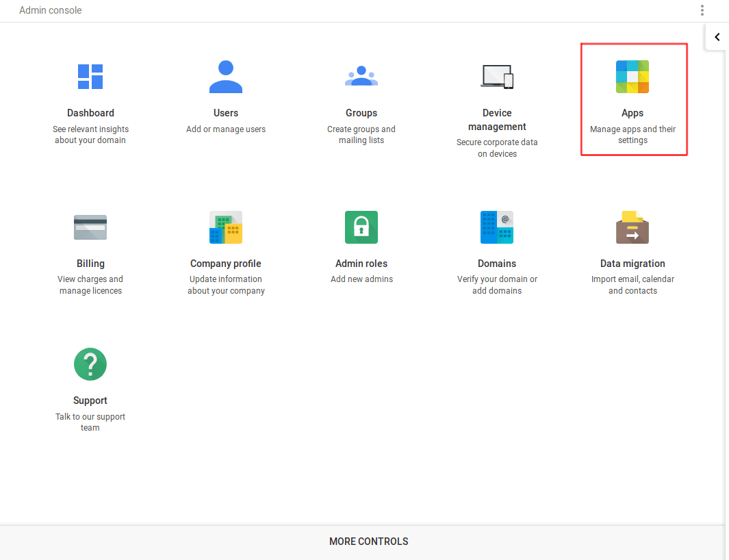Image resolution: width=729 pixels, height=560 pixels.
Task: Open the Groups people icon
Action: point(361,77)
